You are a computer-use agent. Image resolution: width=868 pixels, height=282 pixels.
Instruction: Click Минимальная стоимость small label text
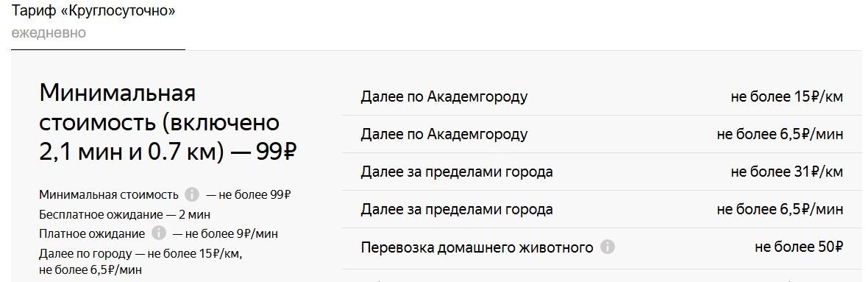click(109, 195)
